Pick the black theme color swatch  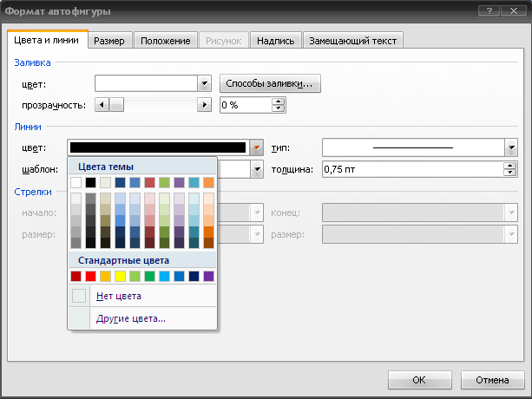[x=90, y=182]
